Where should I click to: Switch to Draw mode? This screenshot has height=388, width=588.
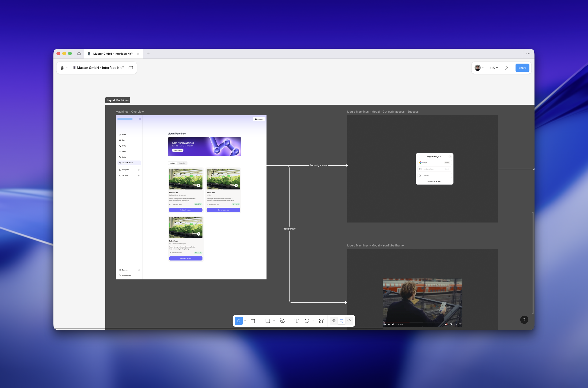click(334, 321)
